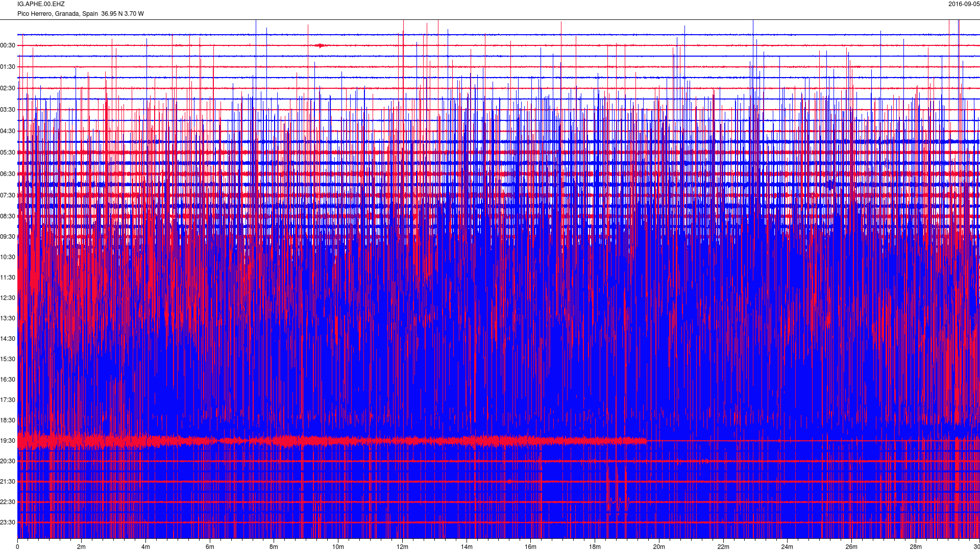Select the 03:30 time row label
The image size is (980, 551).
pos(8,110)
